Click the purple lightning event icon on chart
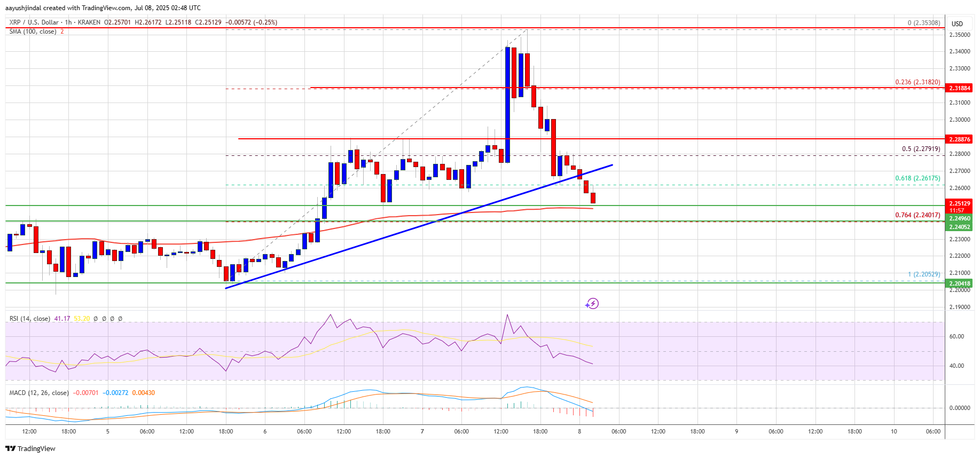 coord(592,304)
